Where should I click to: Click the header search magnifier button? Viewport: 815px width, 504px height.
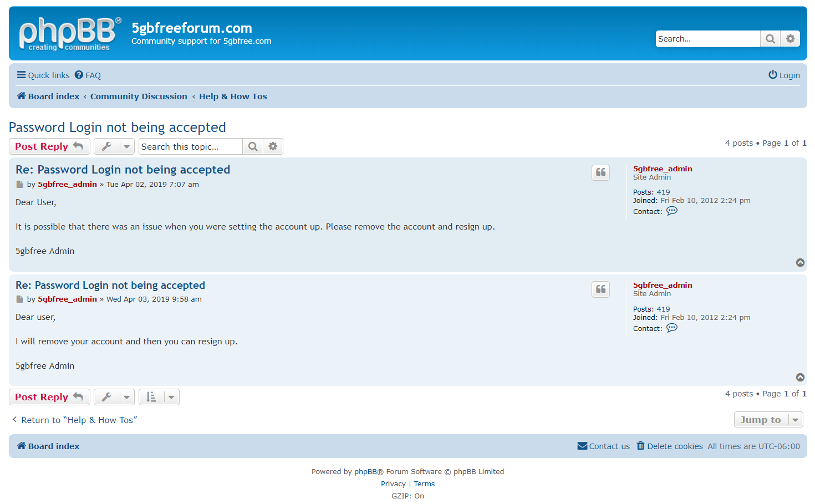point(770,39)
